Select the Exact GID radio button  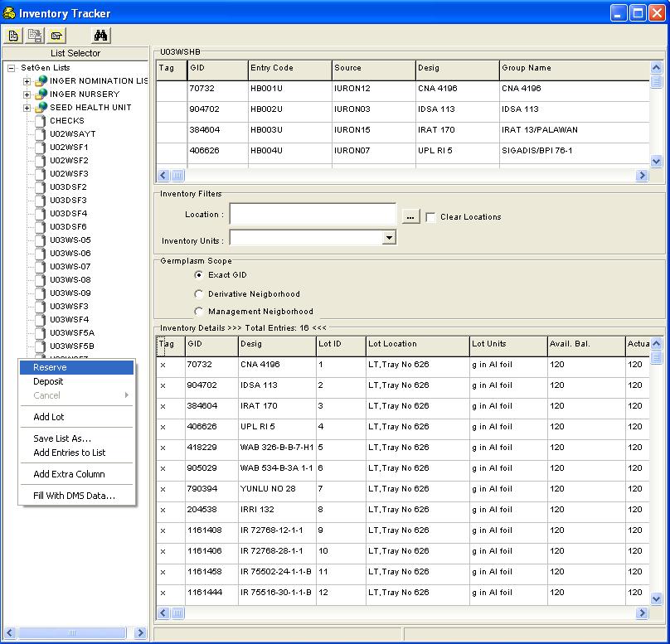[x=198, y=274]
